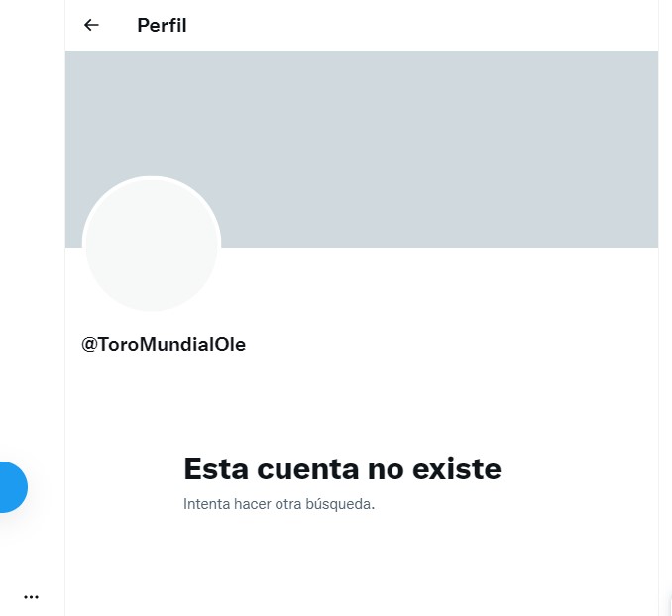Click 'Intenta hacer otra búsqueda.' text
The height and width of the screenshot is (616, 672).
click(x=279, y=504)
